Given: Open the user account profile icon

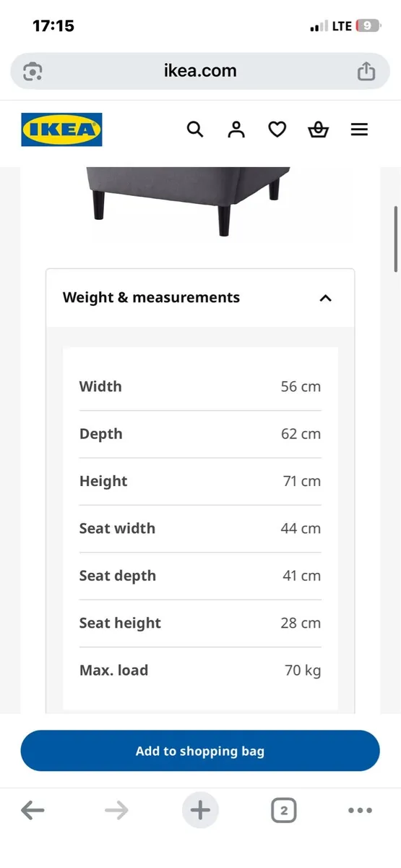Looking at the screenshot, I should [x=236, y=129].
